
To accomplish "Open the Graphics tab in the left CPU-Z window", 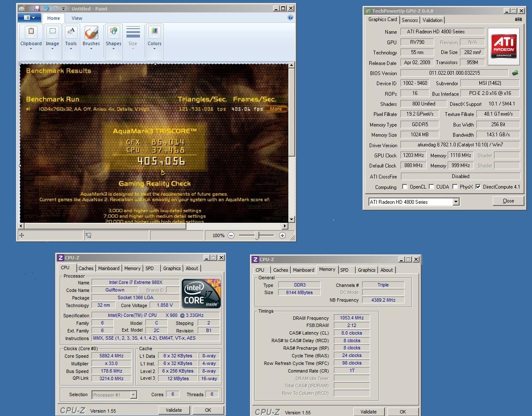I will (172, 268).
